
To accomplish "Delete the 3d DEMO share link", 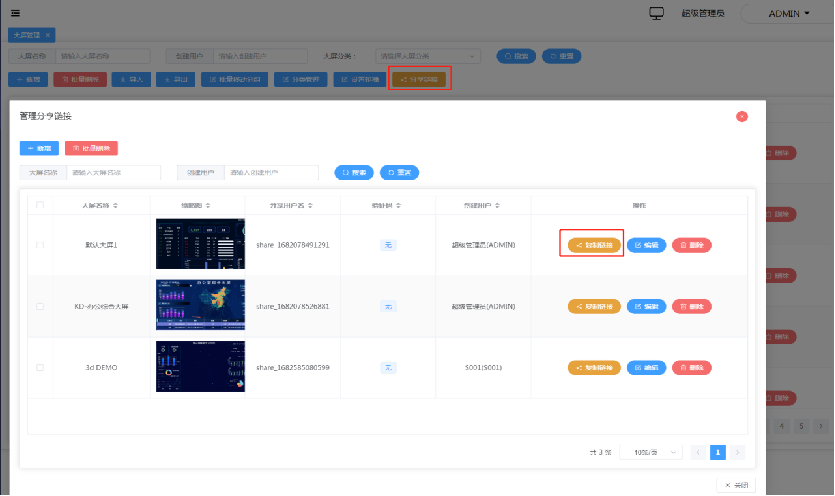I will (x=691, y=368).
